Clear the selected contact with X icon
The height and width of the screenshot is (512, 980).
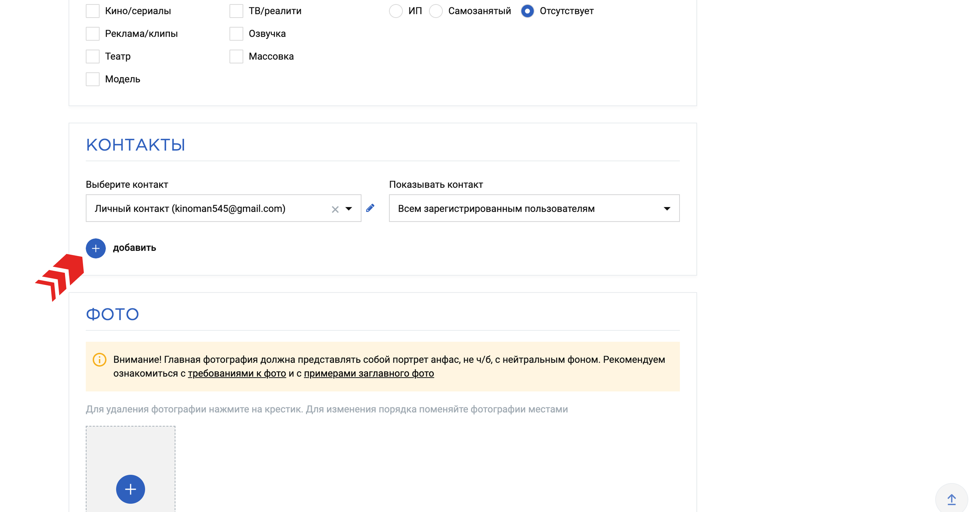click(335, 209)
